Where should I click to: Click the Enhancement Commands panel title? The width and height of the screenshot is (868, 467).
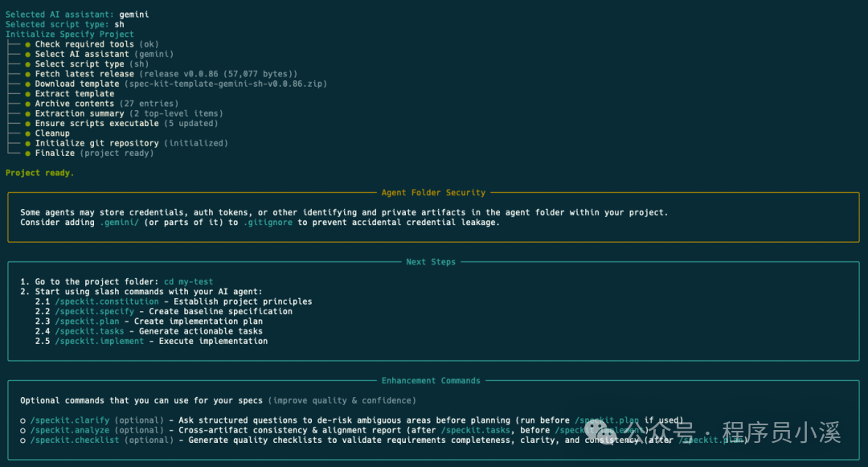pos(431,381)
